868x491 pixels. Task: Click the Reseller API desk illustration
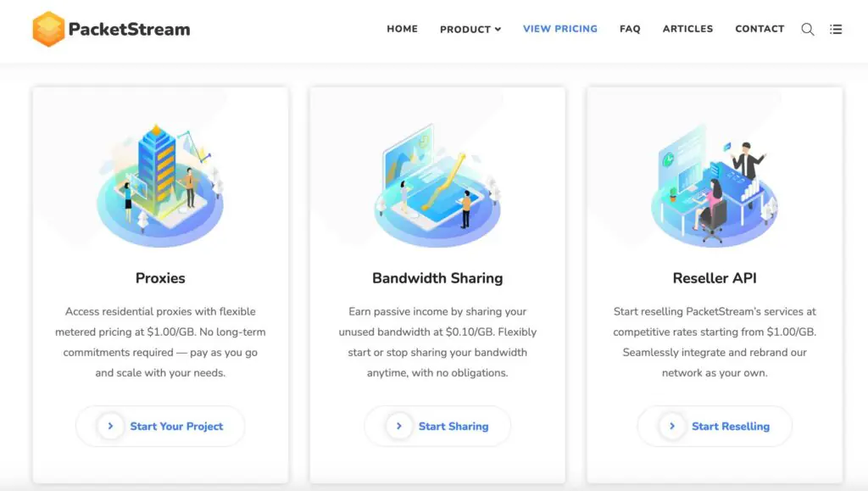(715, 186)
